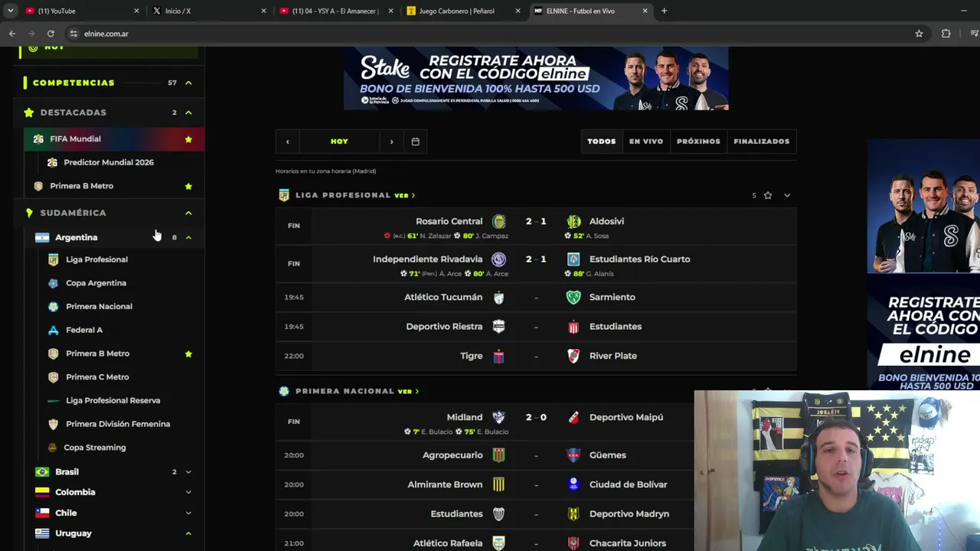Click the HOY date button
Viewport: 980px width, 551px height.
(339, 142)
